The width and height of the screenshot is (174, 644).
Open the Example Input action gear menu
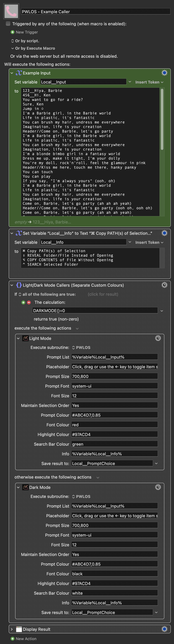[164, 73]
